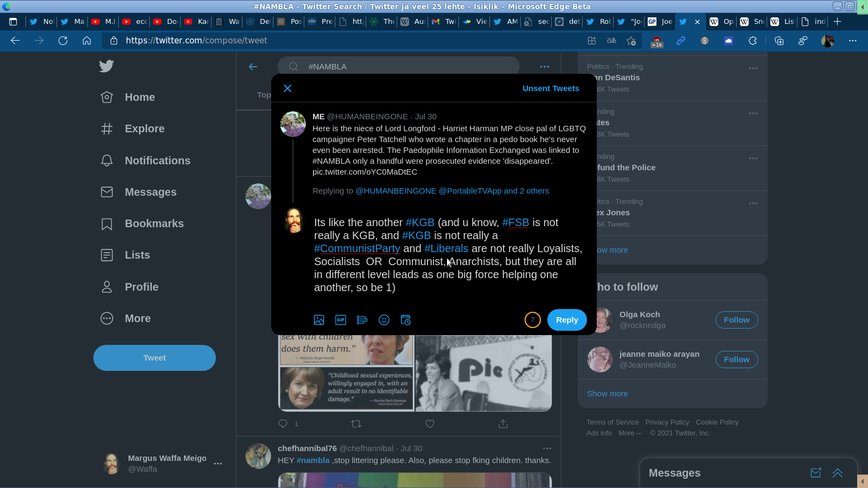
Task: Open Unsent Tweets drafts
Action: tap(551, 88)
